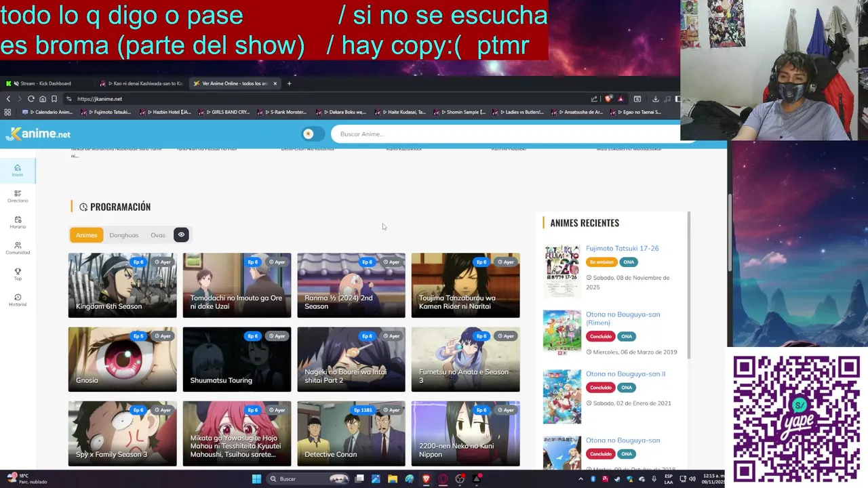Open the Calendario Anim... bookmark

tap(48, 112)
